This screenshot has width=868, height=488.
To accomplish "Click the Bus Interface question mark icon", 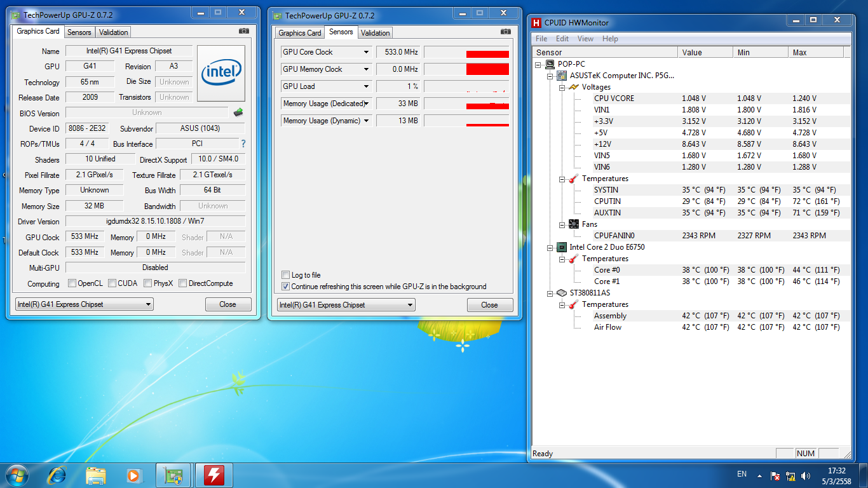I will point(243,144).
